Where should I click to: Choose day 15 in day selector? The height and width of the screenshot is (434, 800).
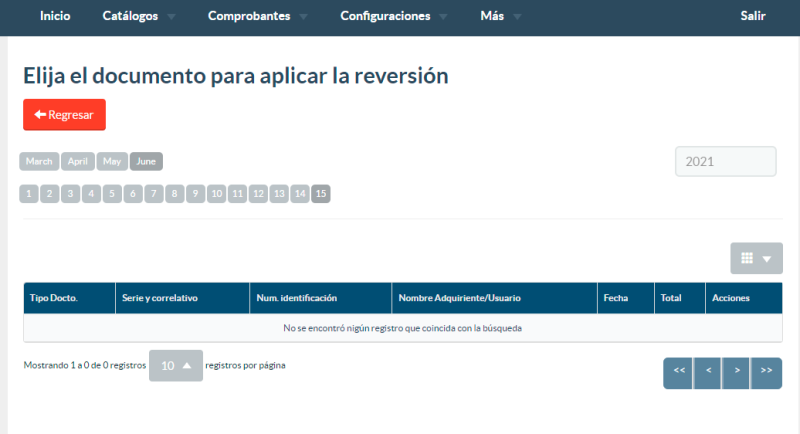coord(321,194)
